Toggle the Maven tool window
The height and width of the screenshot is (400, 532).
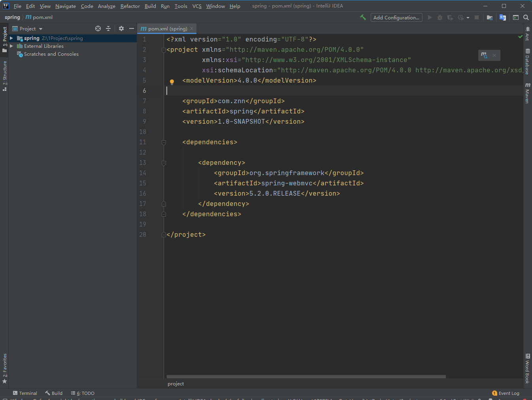pyautogui.click(x=527, y=93)
